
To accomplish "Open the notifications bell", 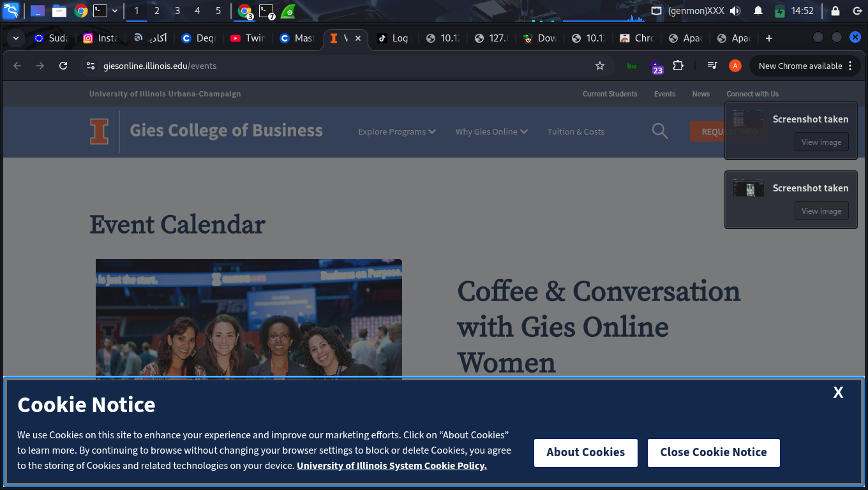I will pyautogui.click(x=758, y=11).
